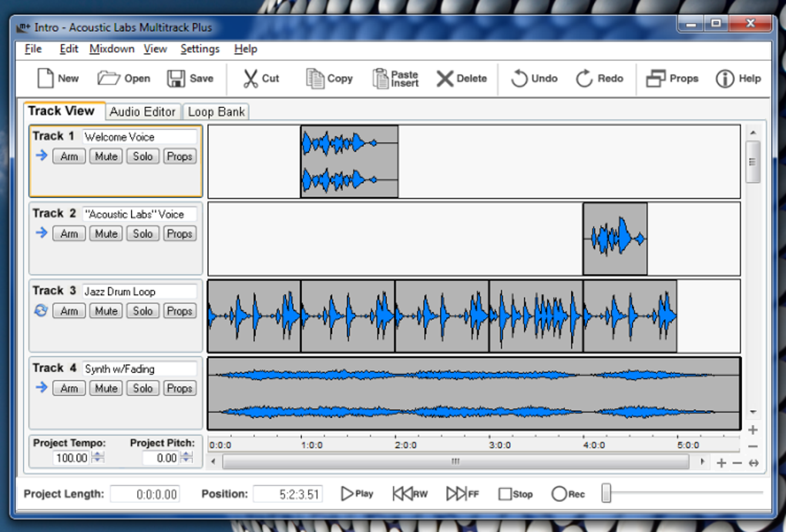
Task: Click the vertical track scrollbar thumb
Action: [752, 162]
